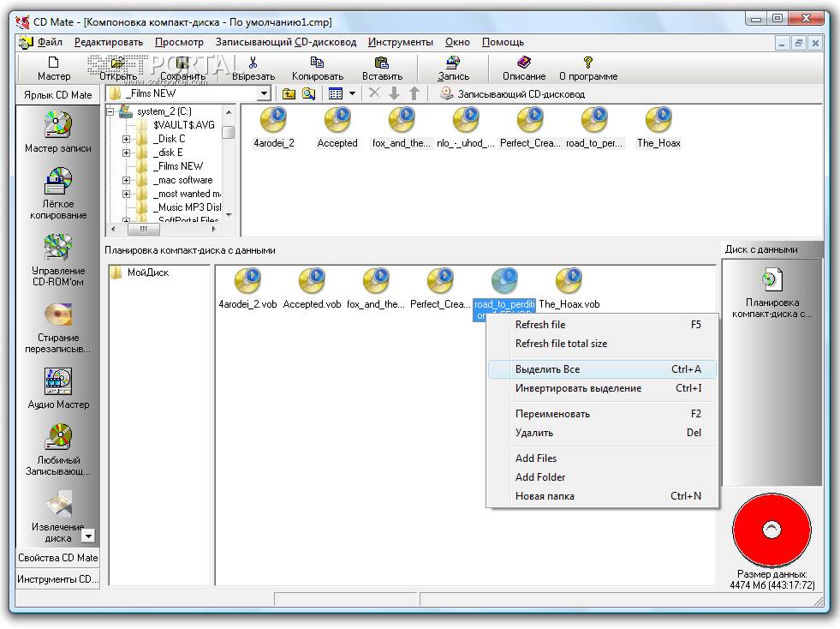The height and width of the screenshot is (629, 840).
Task: Click the folder search icon
Action: 308,94
